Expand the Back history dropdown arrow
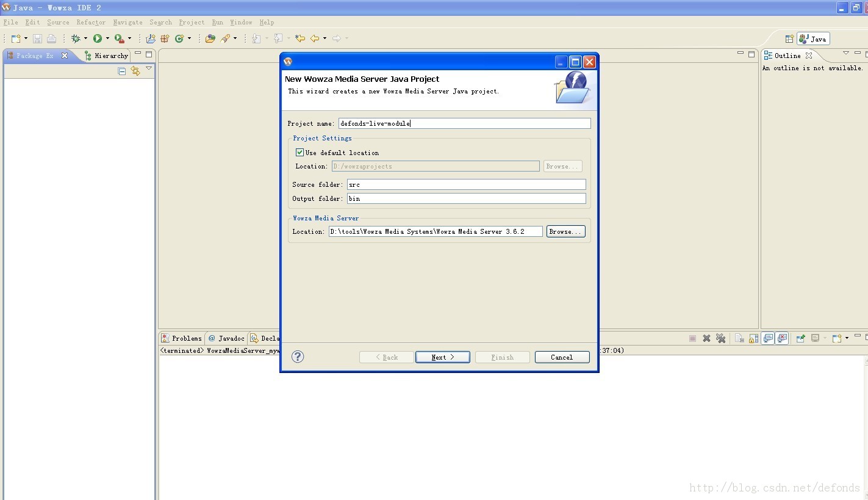This screenshot has height=500, width=868. point(325,38)
